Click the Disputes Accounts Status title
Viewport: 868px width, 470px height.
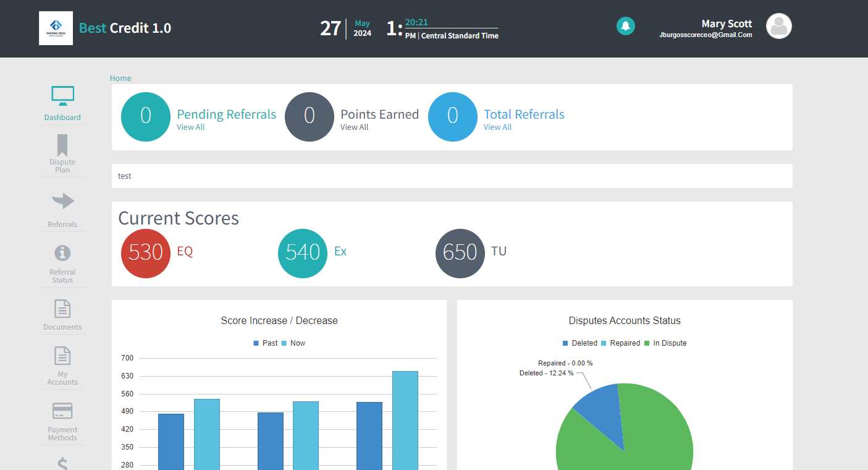click(x=625, y=320)
